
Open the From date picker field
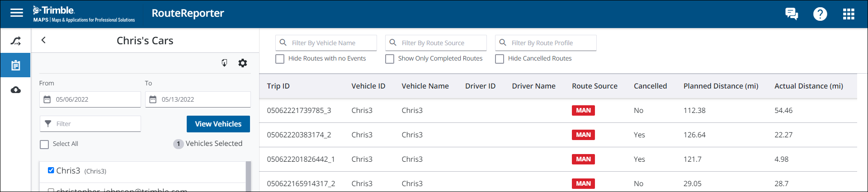(x=90, y=99)
